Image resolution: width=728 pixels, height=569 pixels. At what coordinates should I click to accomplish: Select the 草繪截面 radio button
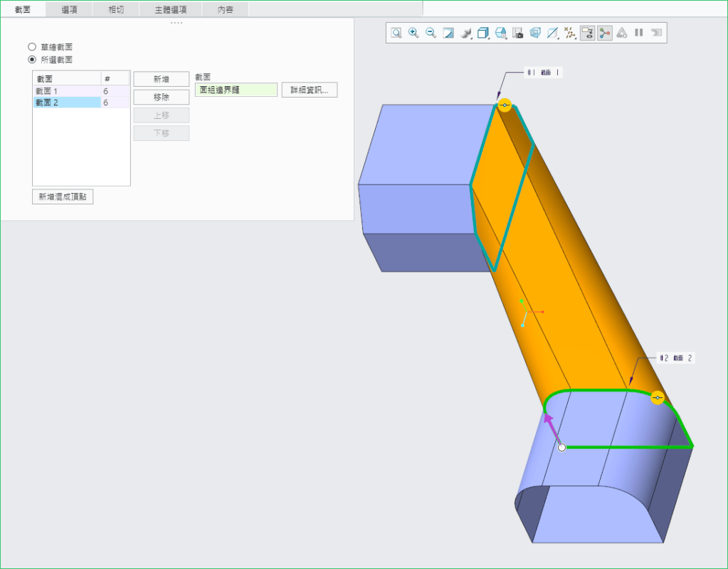32,47
